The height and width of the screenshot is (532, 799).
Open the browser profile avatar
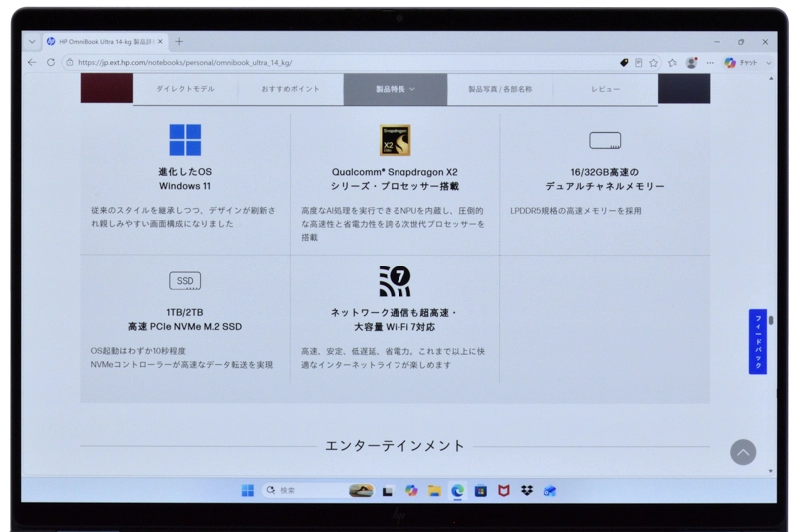(x=691, y=62)
